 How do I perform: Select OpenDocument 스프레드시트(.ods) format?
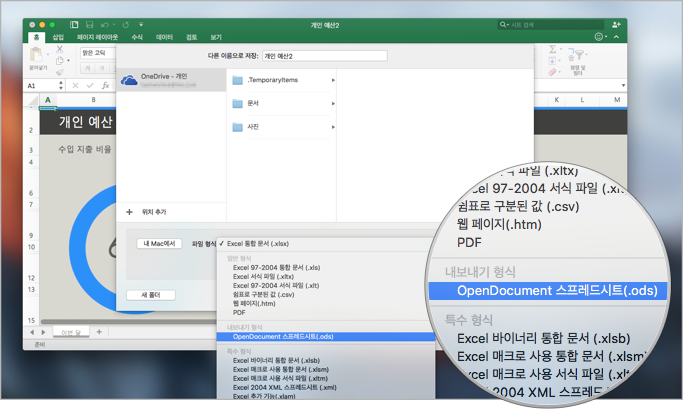coord(325,337)
